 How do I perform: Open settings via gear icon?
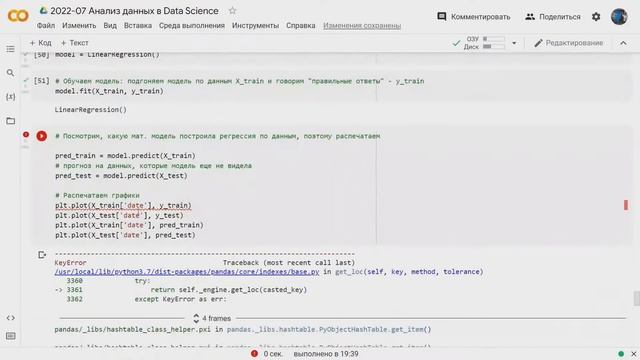pyautogui.click(x=596, y=17)
